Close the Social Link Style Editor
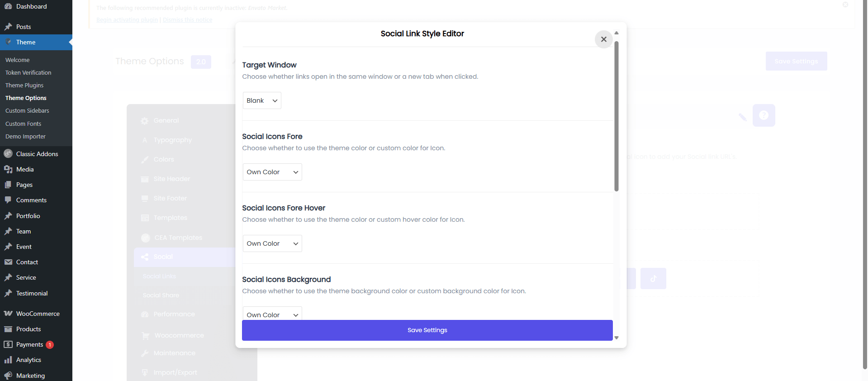This screenshot has height=381, width=868. click(x=603, y=39)
